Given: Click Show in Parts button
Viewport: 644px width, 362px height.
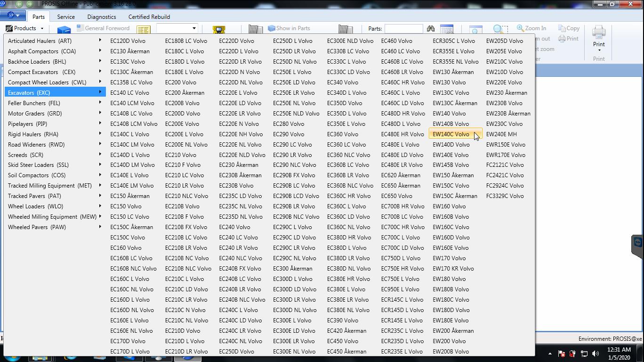Looking at the screenshot, I should (x=289, y=28).
